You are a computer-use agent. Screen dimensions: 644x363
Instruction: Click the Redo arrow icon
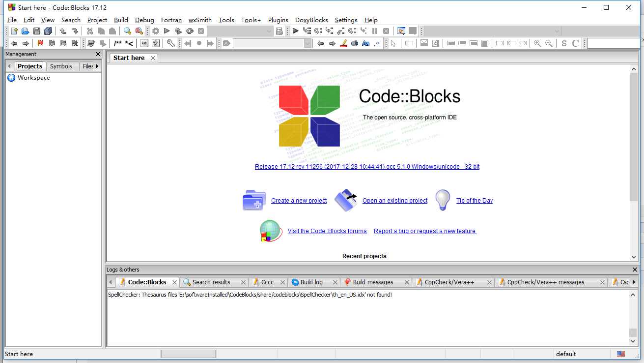coord(75,31)
